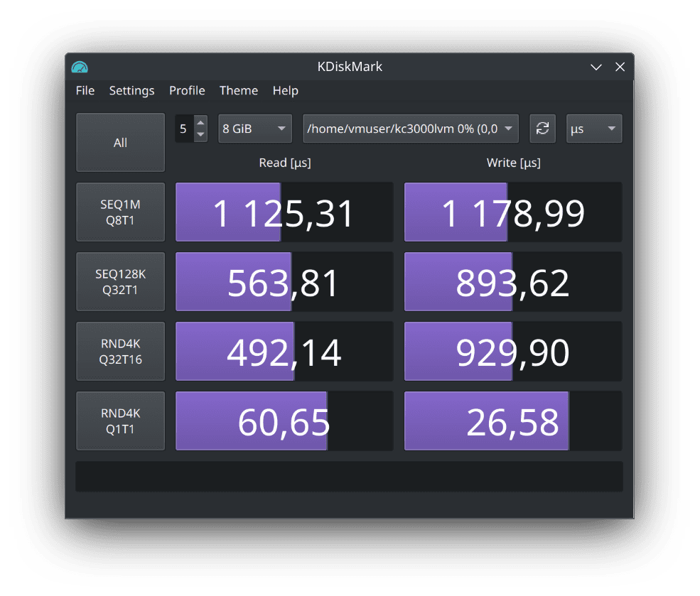Click the RND4K Q32T16 write result 929,90
Viewport: 700px width, 596px height.
[x=513, y=351]
